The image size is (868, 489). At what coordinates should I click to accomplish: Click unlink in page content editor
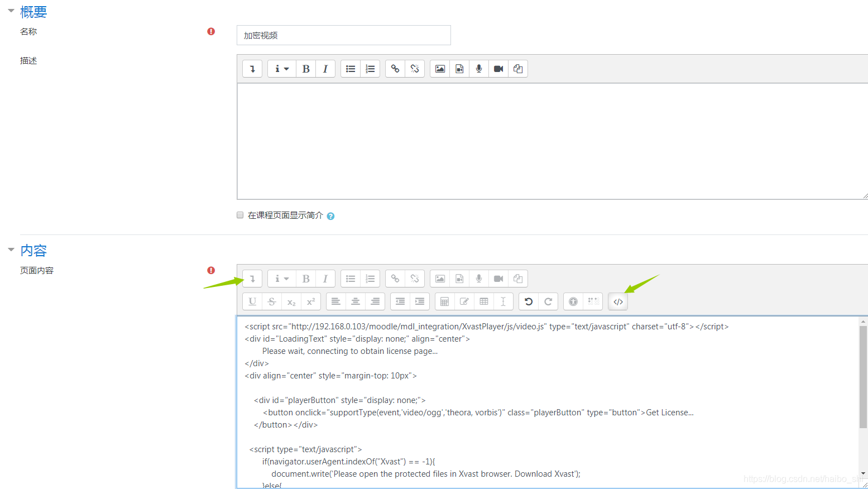coord(415,279)
